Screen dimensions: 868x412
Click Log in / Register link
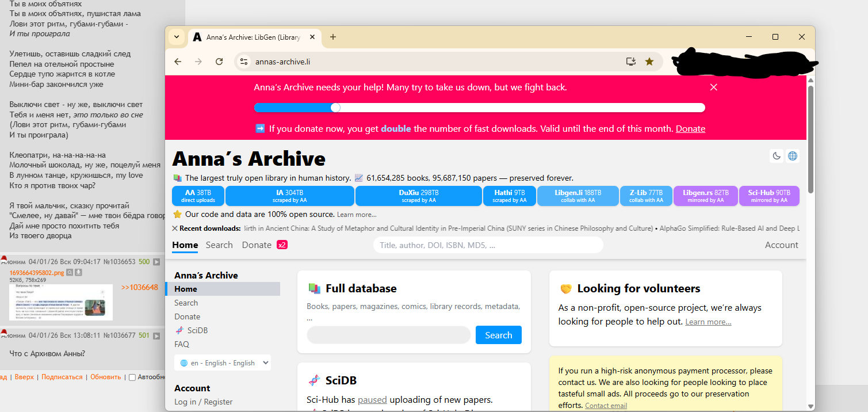click(x=203, y=402)
